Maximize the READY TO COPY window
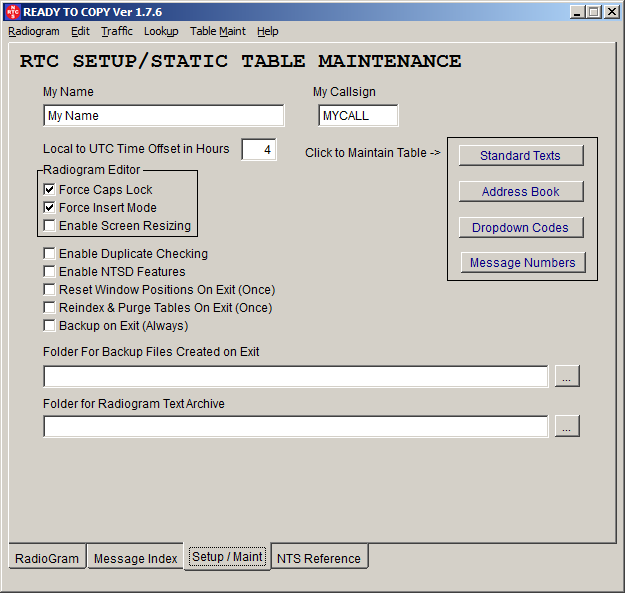 [594, 12]
